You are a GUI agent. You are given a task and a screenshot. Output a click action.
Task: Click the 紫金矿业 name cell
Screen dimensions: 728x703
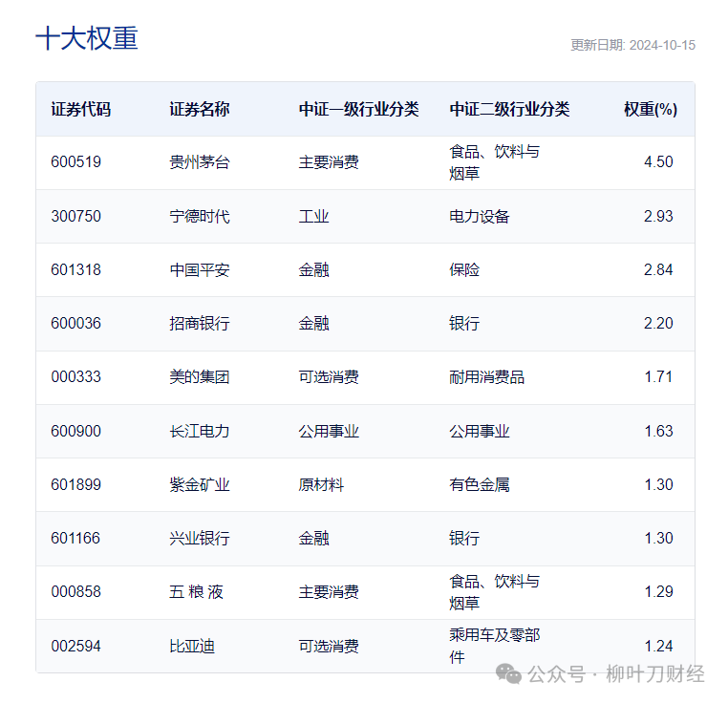(199, 485)
